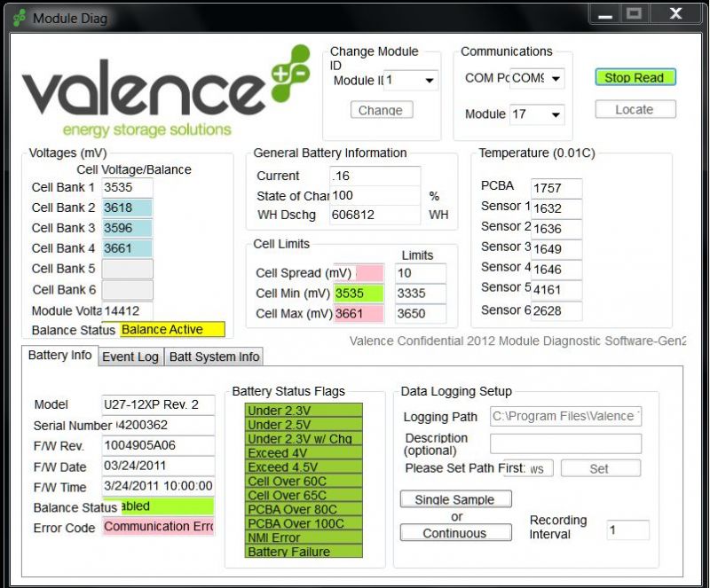Click the Sensor 2 temperature value 1636
This screenshot has width=710, height=588.
(556, 229)
